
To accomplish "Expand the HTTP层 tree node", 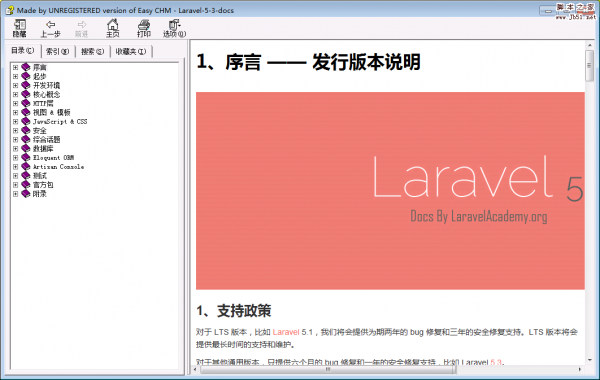I will pyautogui.click(x=15, y=104).
